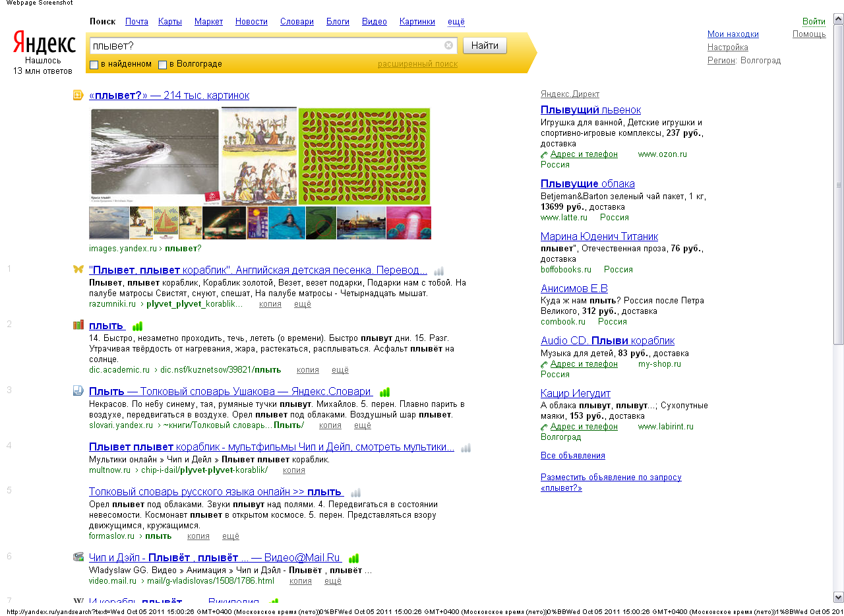Click green rating bars after Яндекс.Словари title
This screenshot has width=844, height=616.
[x=385, y=392]
